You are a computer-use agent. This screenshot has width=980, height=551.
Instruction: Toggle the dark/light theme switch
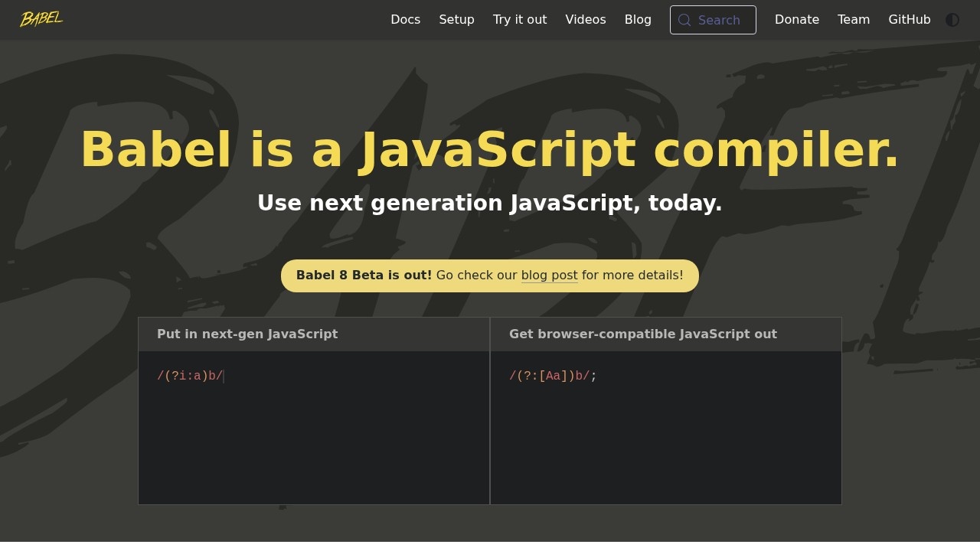click(x=952, y=20)
